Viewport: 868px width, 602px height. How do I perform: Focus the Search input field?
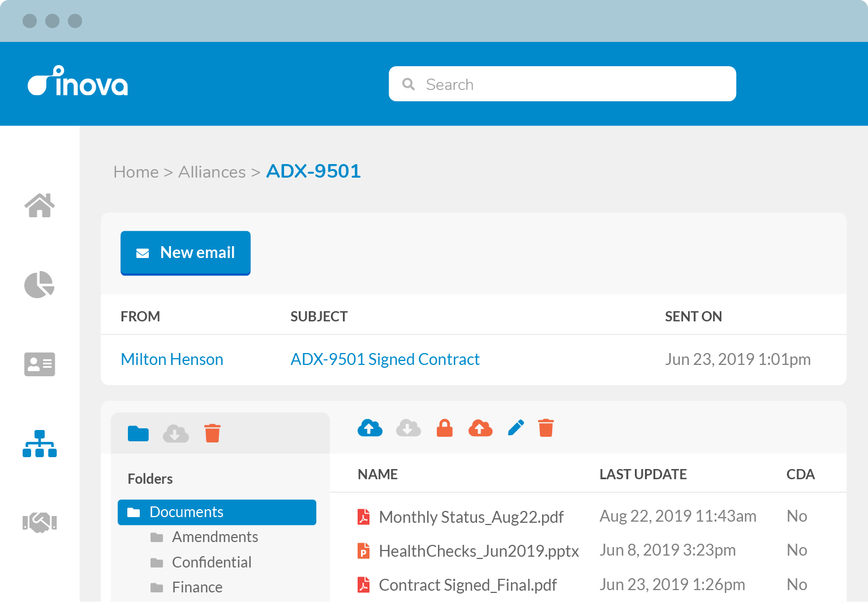click(562, 84)
